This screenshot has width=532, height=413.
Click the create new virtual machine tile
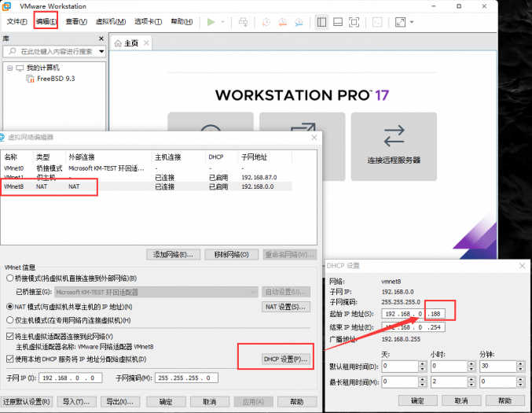[211, 122]
